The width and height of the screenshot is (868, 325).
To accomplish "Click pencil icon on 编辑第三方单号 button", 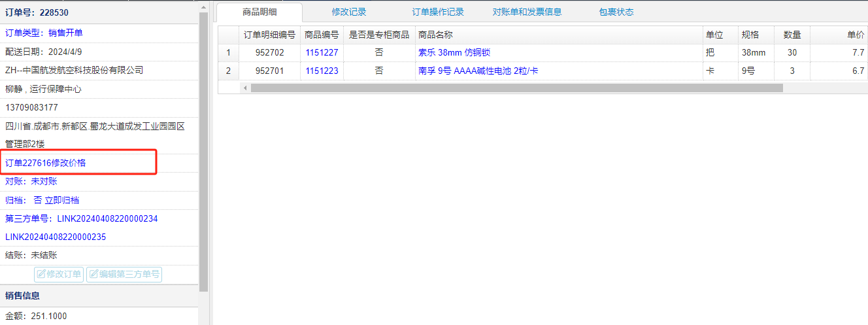I will point(93,274).
